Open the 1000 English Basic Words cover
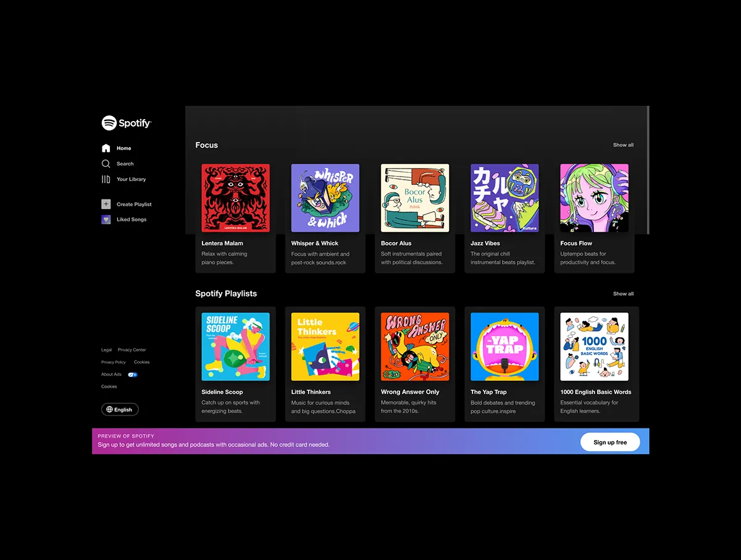 click(x=594, y=346)
